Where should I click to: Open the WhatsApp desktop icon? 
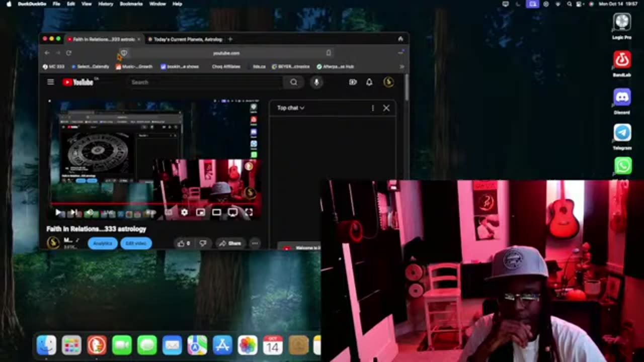623,166
